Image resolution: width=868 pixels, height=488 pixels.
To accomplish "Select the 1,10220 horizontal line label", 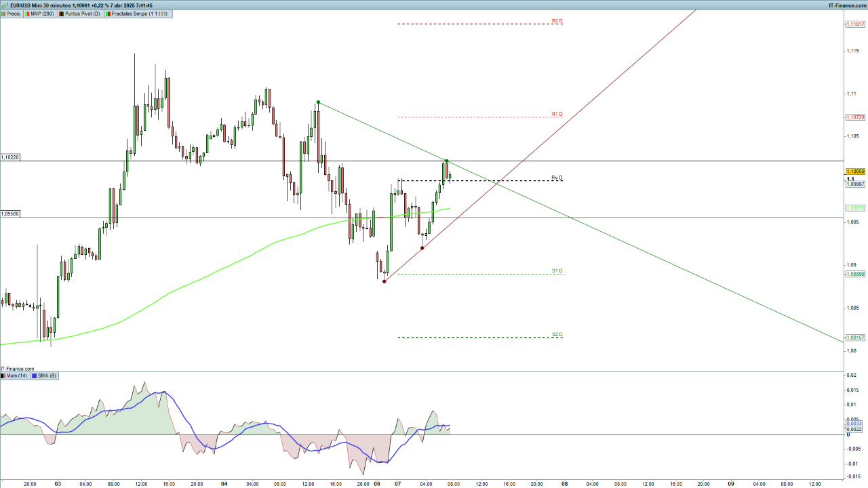I will click(x=10, y=157).
